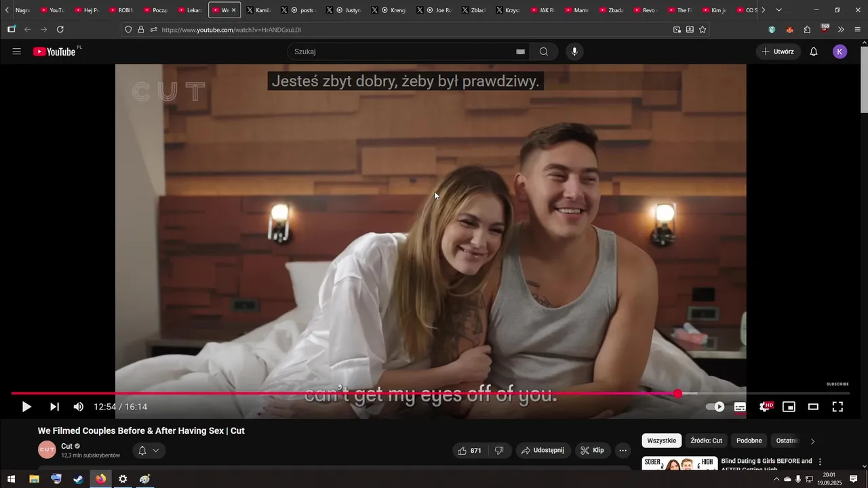Viewport: 868px width, 488px height.
Task: Like the video (871)
Action: click(469, 450)
